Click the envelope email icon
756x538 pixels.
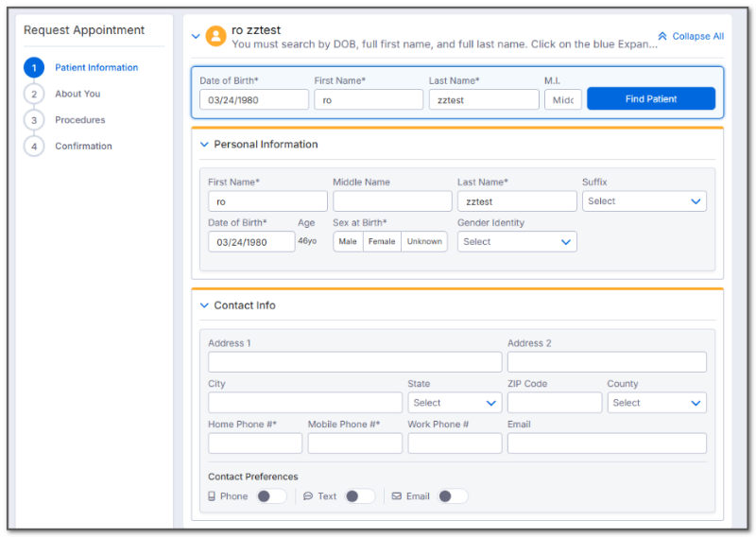pyautogui.click(x=396, y=496)
